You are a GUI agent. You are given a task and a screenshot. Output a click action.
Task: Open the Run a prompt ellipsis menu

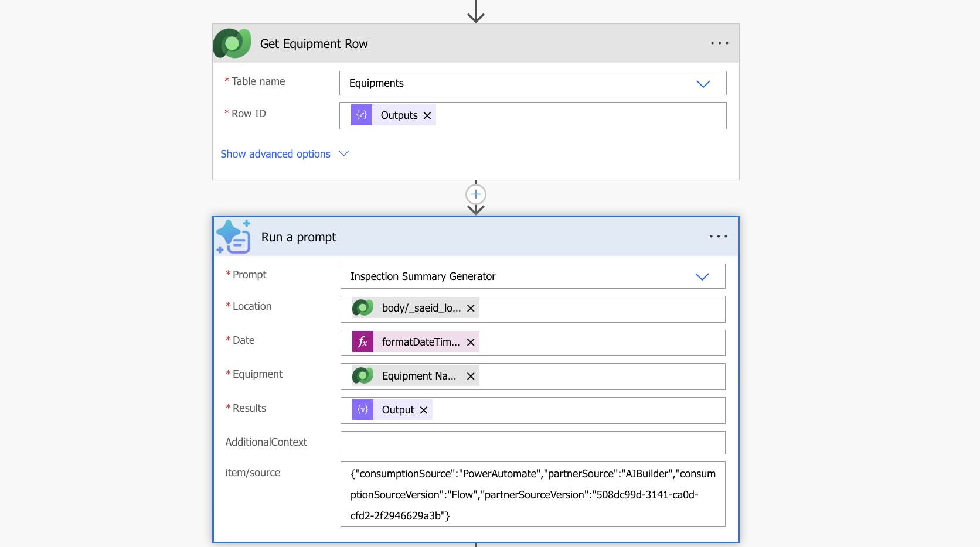[x=718, y=237]
